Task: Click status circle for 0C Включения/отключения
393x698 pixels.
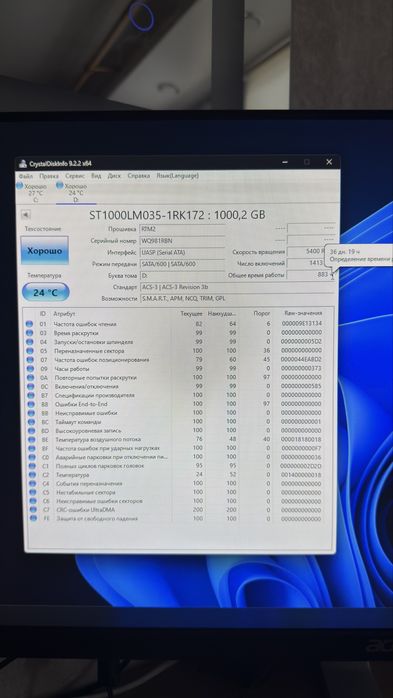Action: coord(30,386)
